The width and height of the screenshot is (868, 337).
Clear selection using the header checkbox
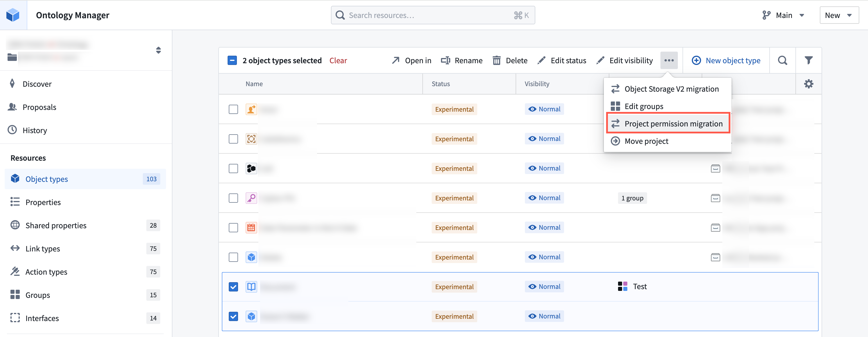(232, 60)
